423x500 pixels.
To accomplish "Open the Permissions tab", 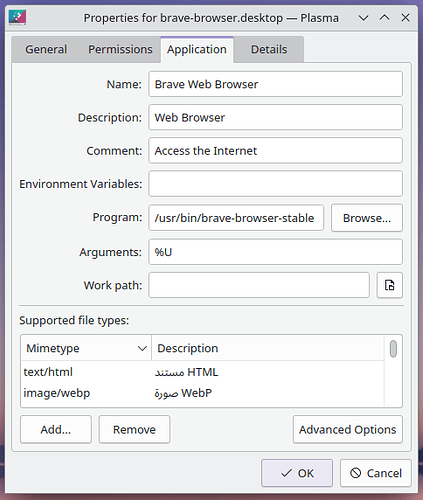I will [x=120, y=50].
